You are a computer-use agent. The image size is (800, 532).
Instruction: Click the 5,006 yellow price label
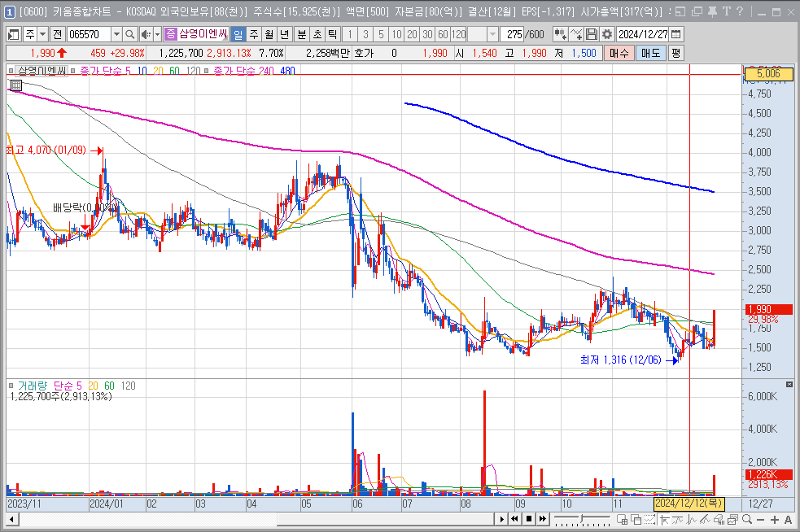point(768,74)
